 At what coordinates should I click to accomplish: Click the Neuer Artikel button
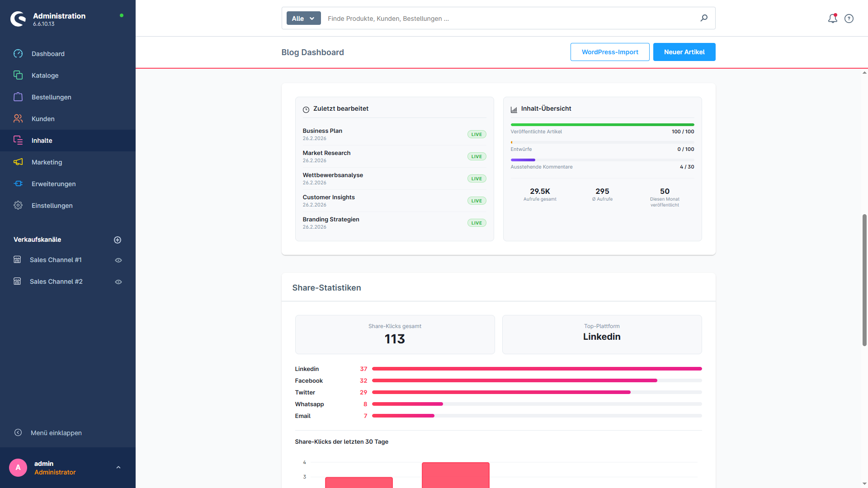[x=684, y=52]
